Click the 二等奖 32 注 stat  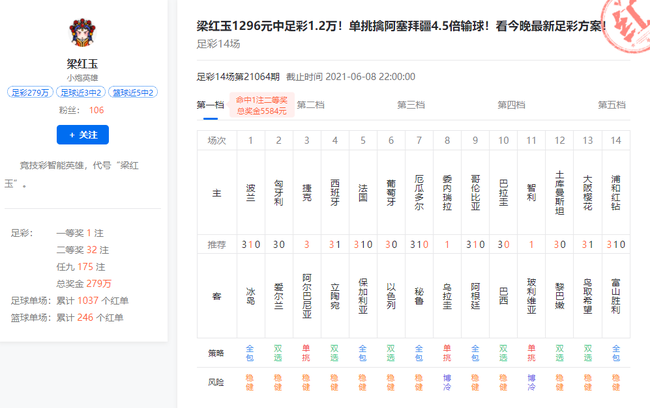(x=82, y=250)
